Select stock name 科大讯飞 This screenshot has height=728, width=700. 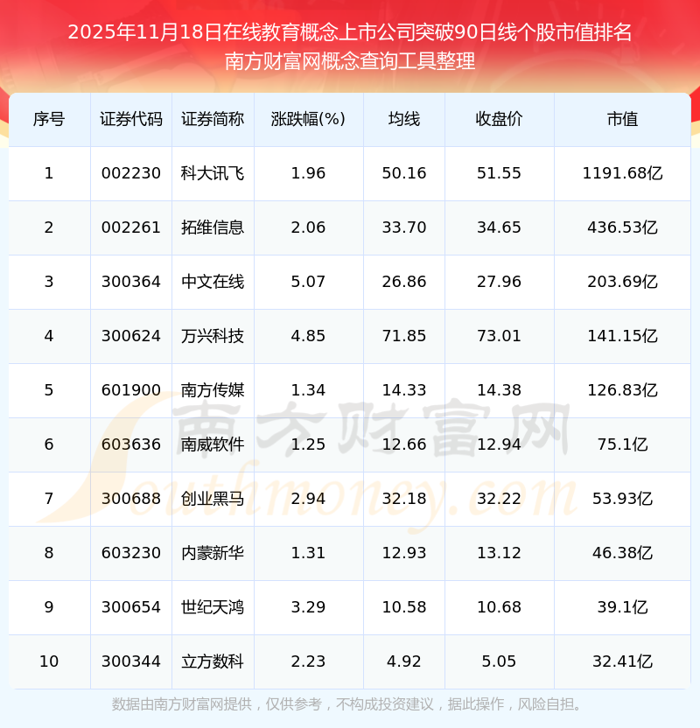click(x=213, y=173)
